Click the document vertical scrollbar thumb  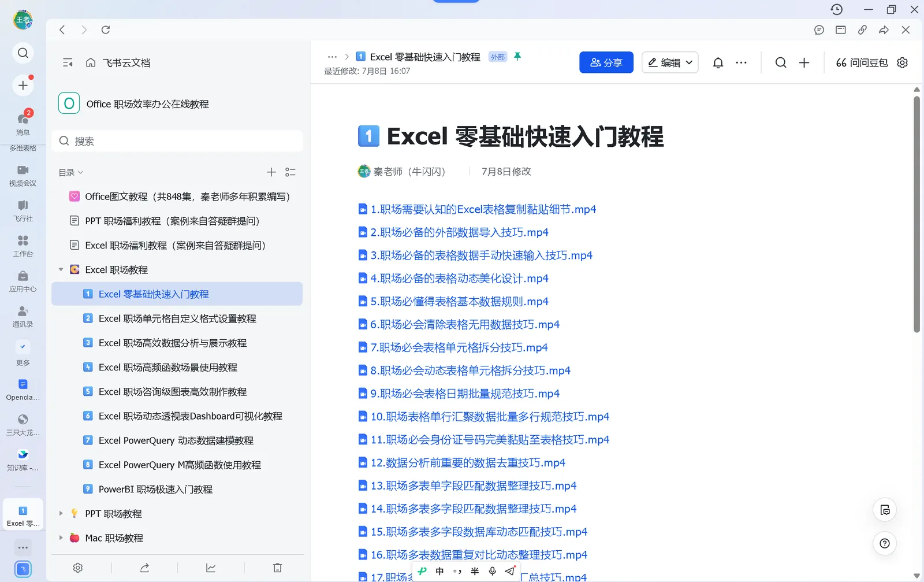916,214
